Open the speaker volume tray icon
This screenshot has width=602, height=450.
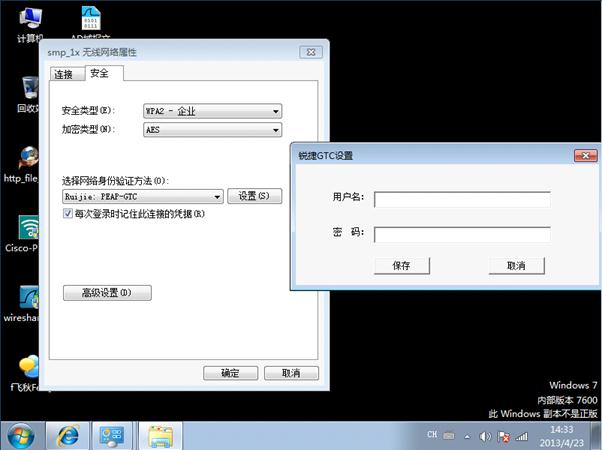click(485, 436)
